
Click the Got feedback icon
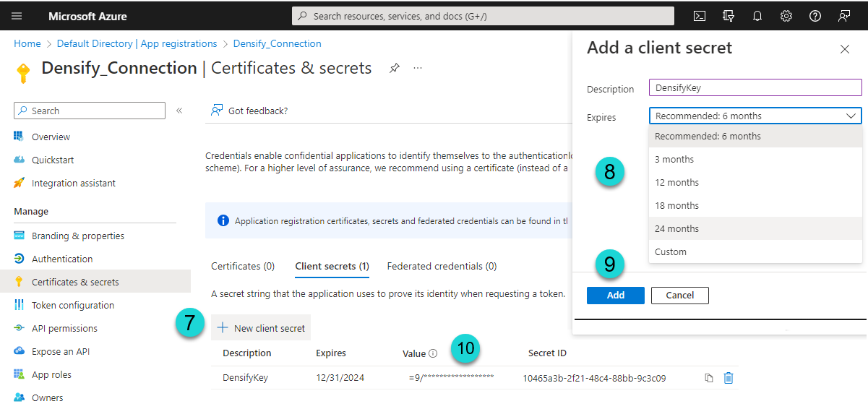pyautogui.click(x=216, y=111)
